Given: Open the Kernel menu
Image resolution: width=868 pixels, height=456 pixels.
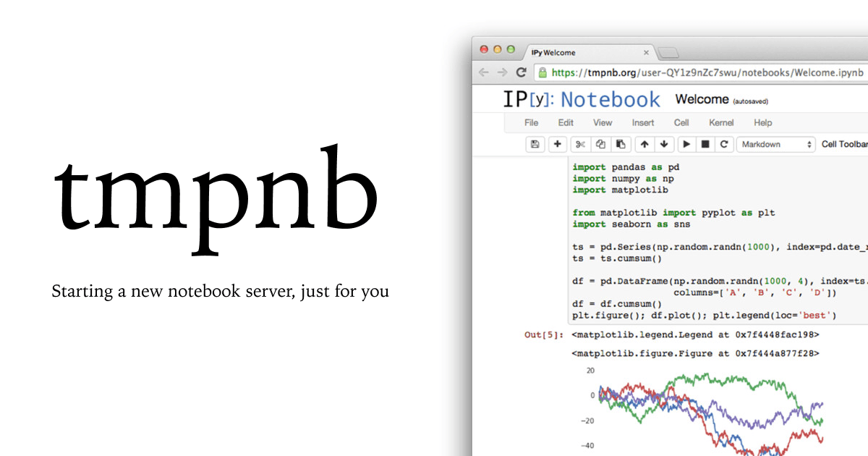Looking at the screenshot, I should click(x=721, y=122).
